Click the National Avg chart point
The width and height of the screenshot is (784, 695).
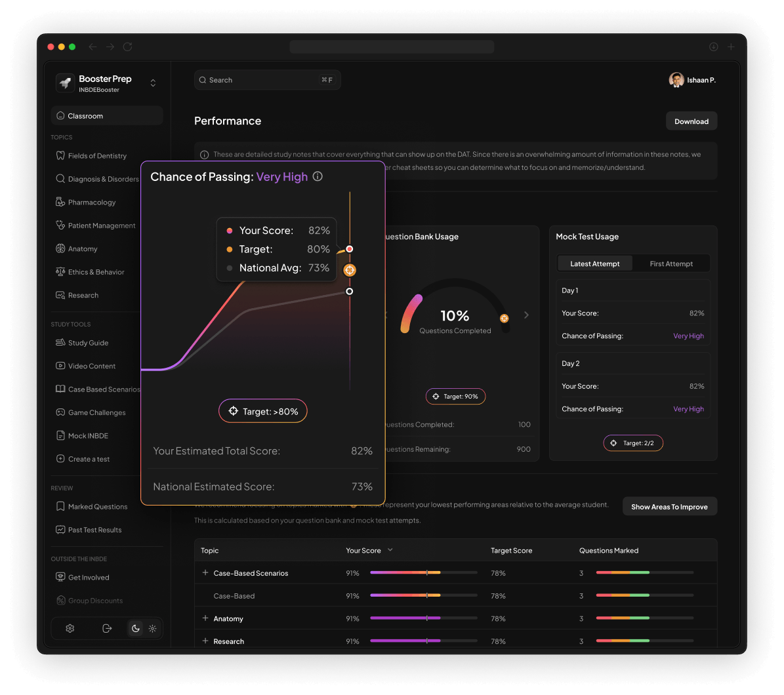pos(350,291)
